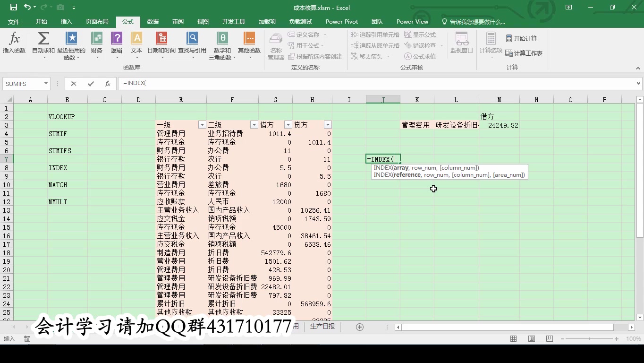Open the 文件 tab

[14, 22]
